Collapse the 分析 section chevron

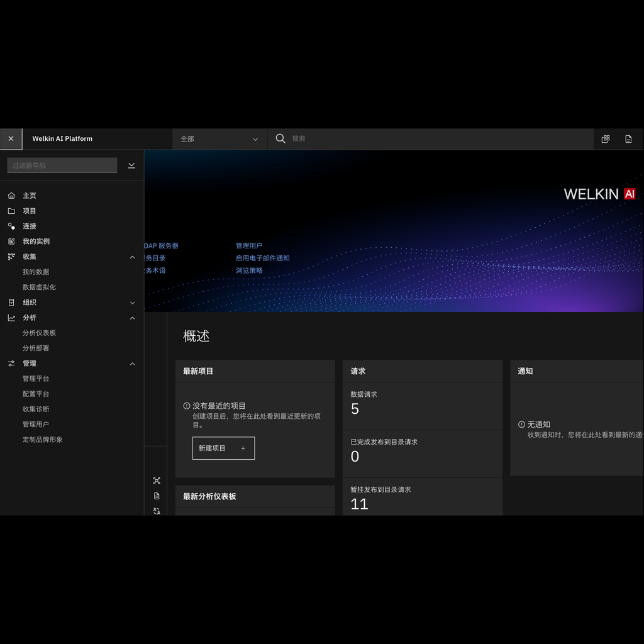coord(132,318)
